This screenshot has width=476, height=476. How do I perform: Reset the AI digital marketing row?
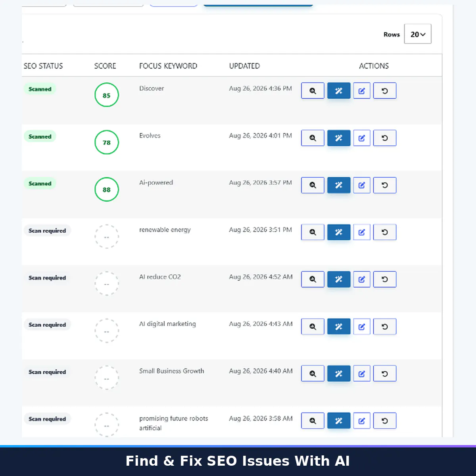(385, 326)
